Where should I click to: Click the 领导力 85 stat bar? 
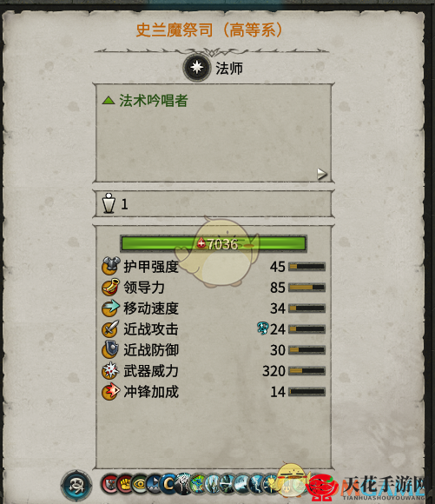click(x=306, y=288)
